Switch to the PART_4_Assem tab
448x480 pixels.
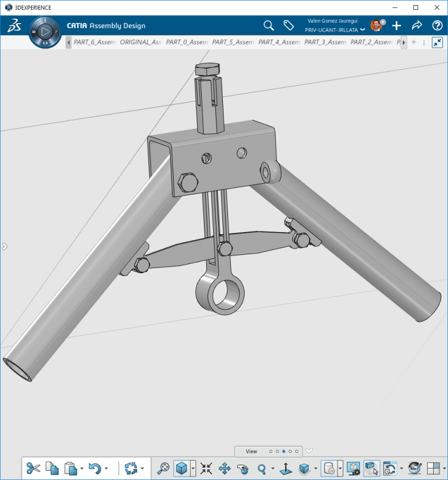point(279,42)
